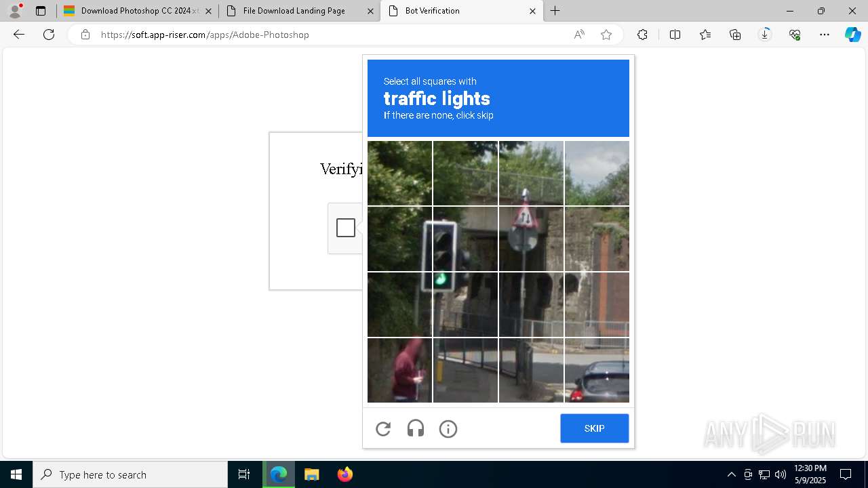Reload the current page

click(49, 35)
